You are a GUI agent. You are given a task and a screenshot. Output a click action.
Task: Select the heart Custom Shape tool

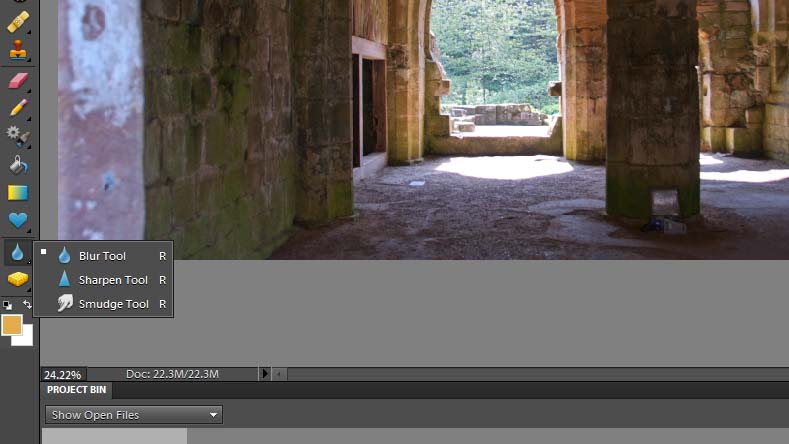(x=18, y=221)
